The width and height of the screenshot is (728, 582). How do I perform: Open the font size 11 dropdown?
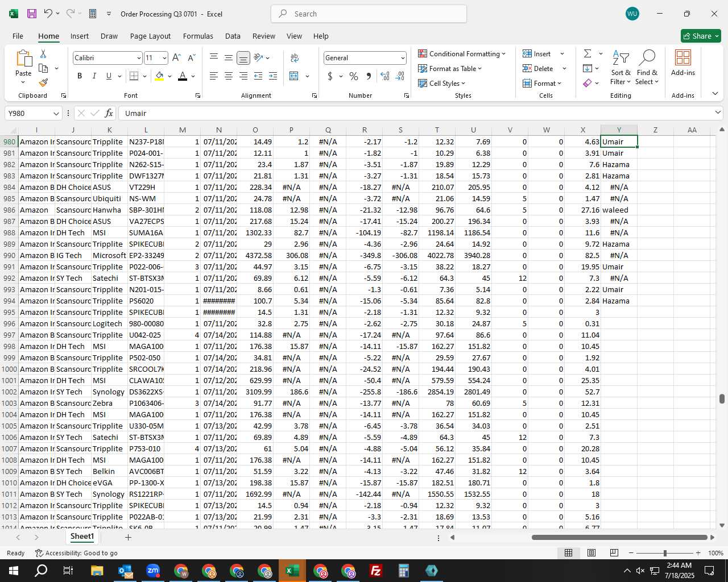(x=164, y=58)
